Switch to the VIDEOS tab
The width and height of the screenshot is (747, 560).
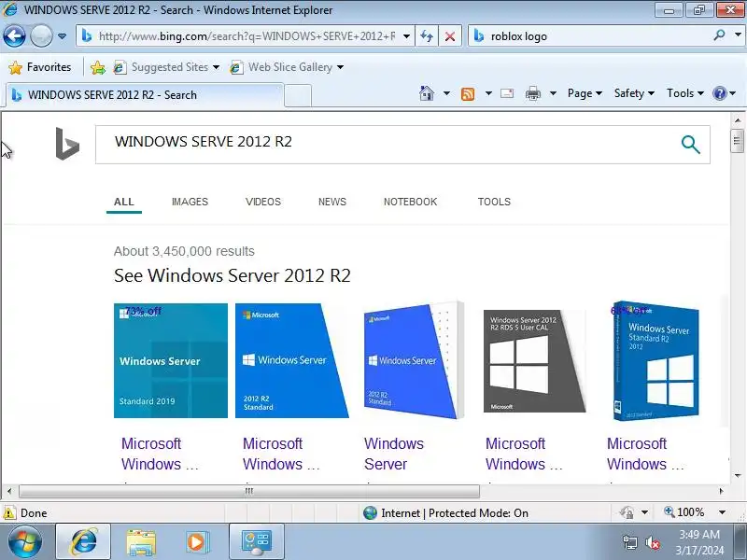[x=263, y=202]
